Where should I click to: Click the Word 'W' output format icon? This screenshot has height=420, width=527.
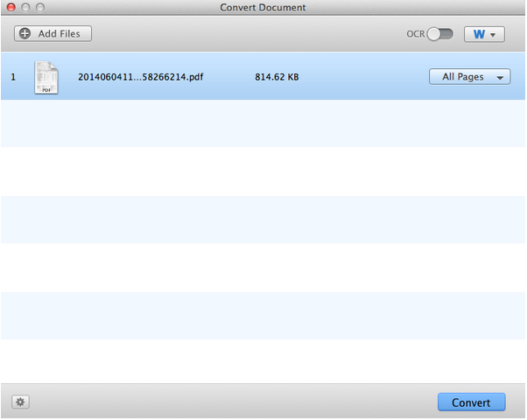(479, 34)
